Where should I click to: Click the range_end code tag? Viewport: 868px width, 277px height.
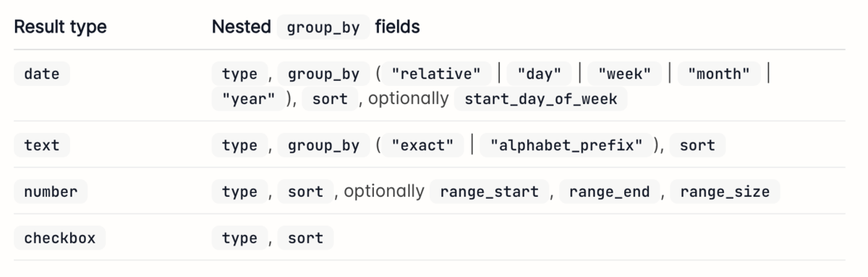click(x=610, y=192)
